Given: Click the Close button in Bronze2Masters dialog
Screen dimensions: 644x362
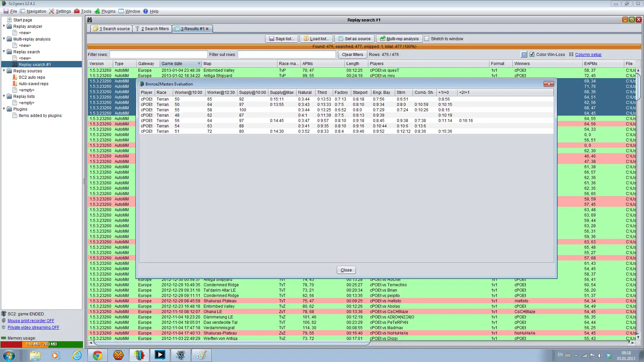Looking at the screenshot, I should pos(346,270).
